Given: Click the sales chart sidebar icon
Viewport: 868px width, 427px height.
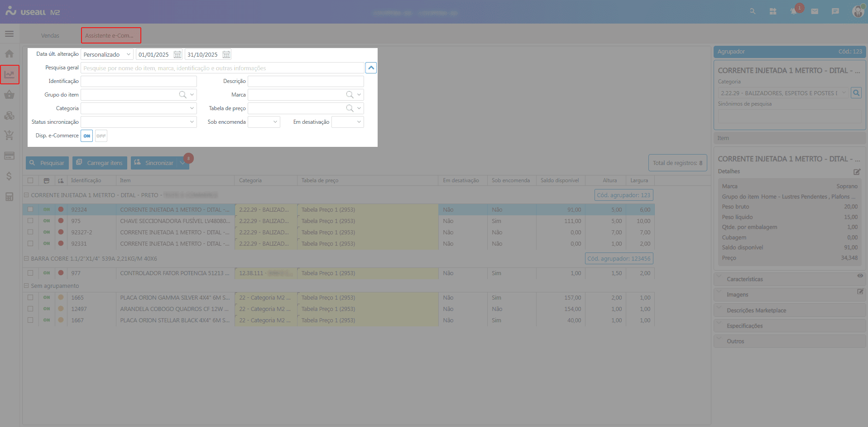Looking at the screenshot, I should coord(10,74).
